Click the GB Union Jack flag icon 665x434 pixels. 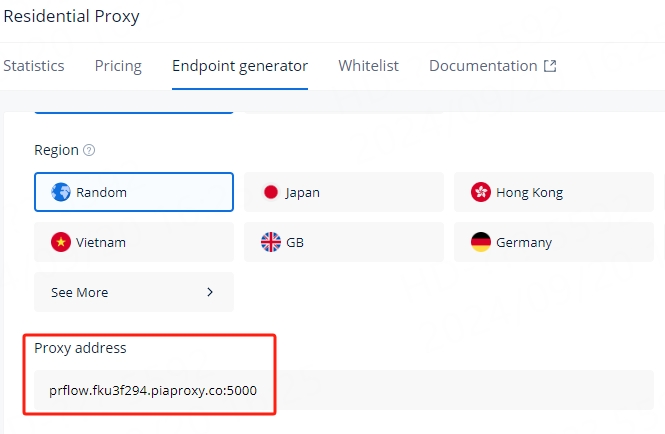tap(271, 242)
